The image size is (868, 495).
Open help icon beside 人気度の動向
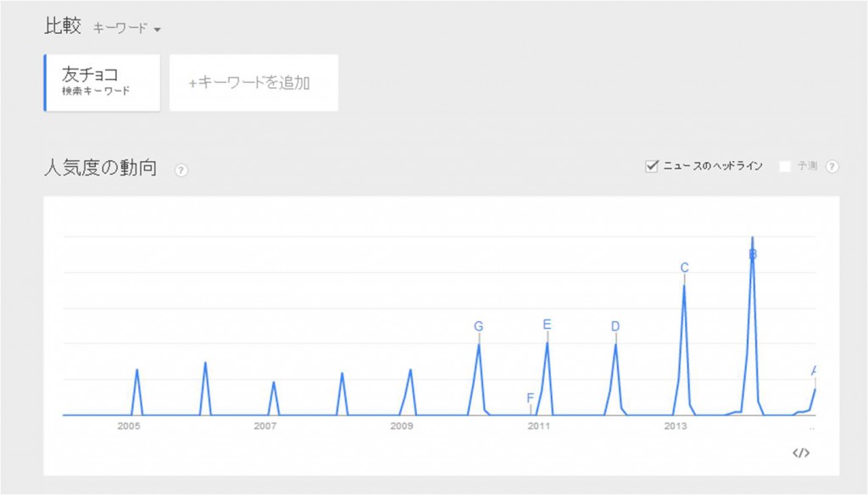point(181,170)
